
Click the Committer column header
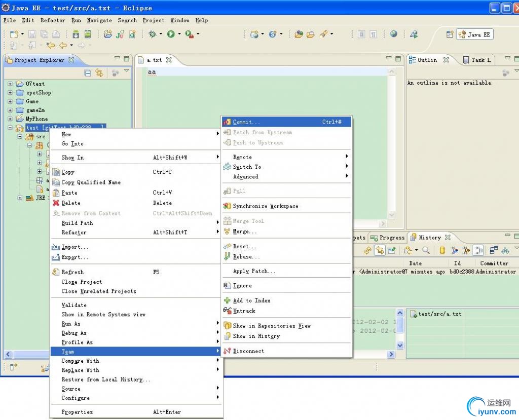[x=497, y=263]
